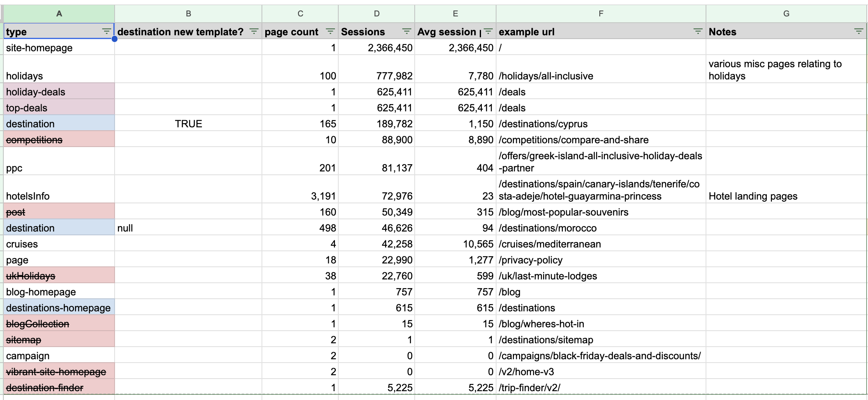Click the hotel-guayarmina-princess url cell
This screenshot has width=868, height=400.
click(x=601, y=189)
